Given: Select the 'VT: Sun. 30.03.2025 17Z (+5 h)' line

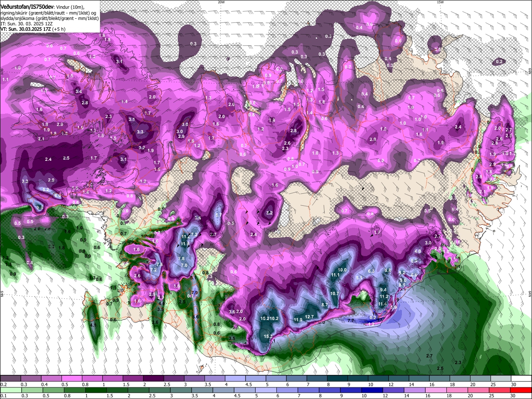Looking at the screenshot, I should point(33,30).
